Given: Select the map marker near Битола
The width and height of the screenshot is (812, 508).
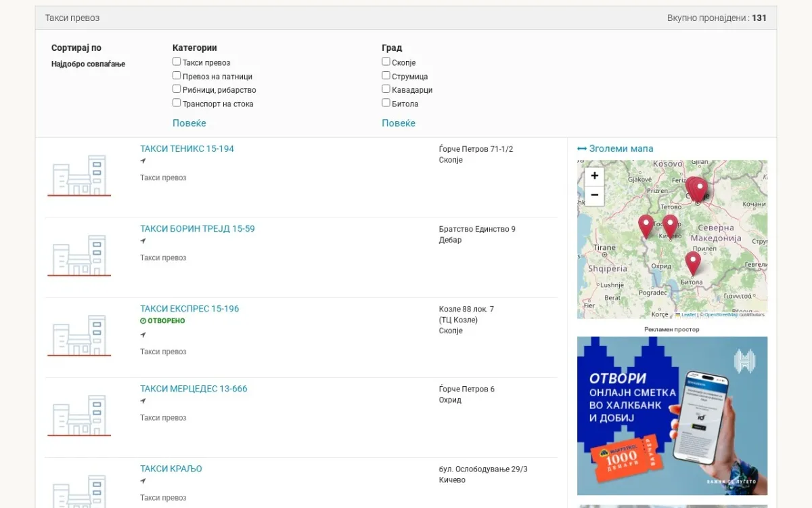Looking at the screenshot, I should (x=692, y=263).
